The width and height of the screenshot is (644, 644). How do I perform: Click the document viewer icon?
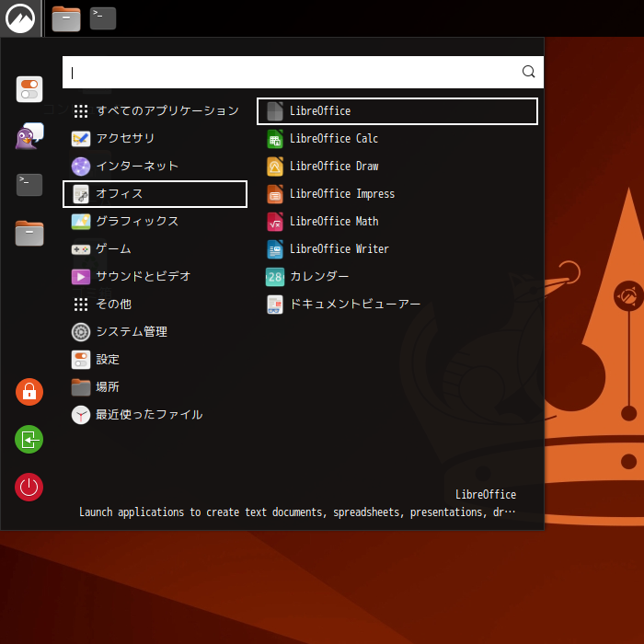pos(275,305)
